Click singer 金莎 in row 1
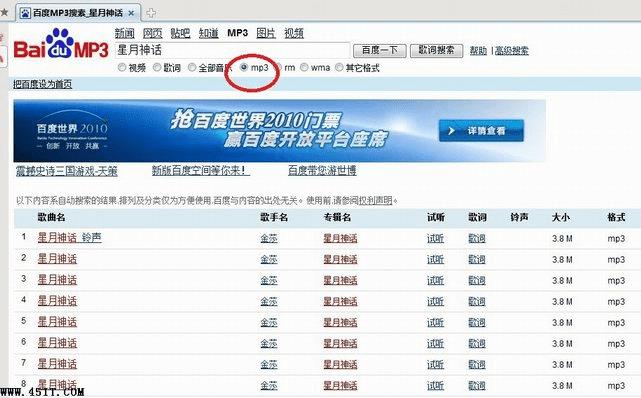This screenshot has height=398, width=641. click(269, 238)
